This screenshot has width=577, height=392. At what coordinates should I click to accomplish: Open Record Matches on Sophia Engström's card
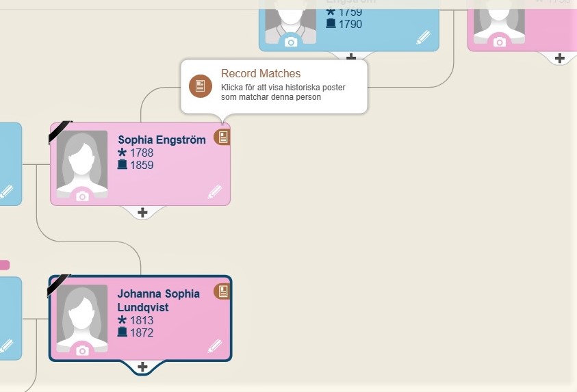tap(222, 137)
